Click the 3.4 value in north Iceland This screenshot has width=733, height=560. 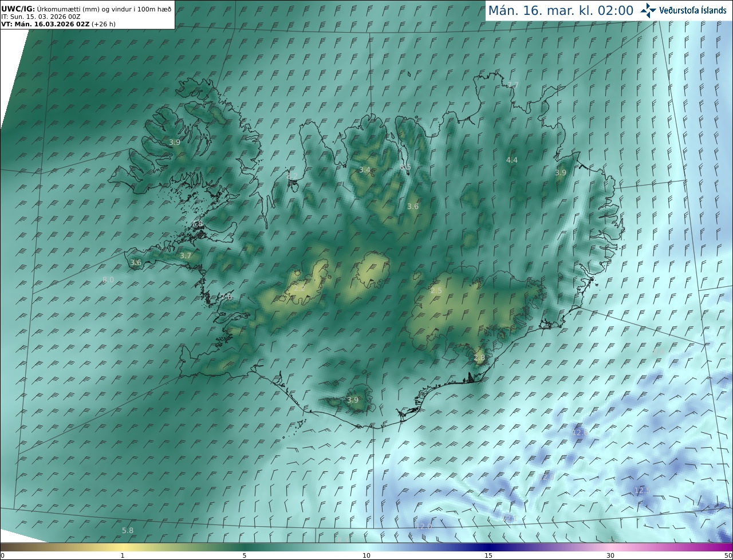pos(365,170)
